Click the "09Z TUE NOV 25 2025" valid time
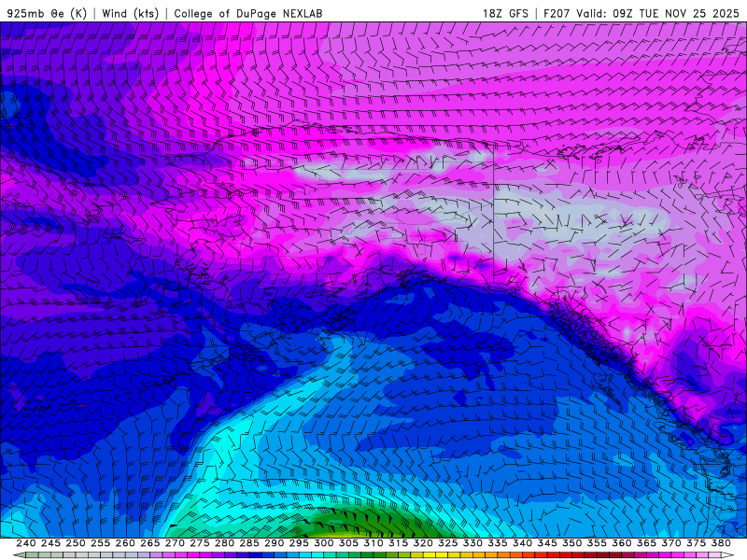 click(x=675, y=13)
